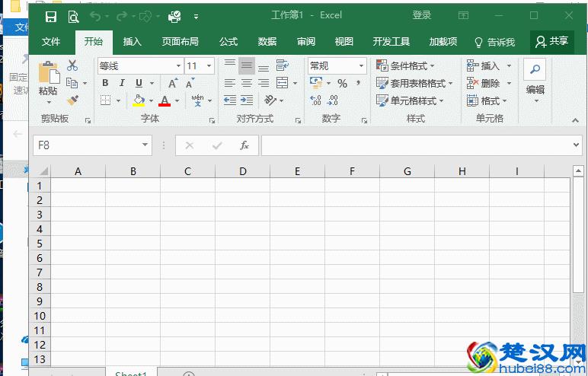Increase font size with the large A

172,83
